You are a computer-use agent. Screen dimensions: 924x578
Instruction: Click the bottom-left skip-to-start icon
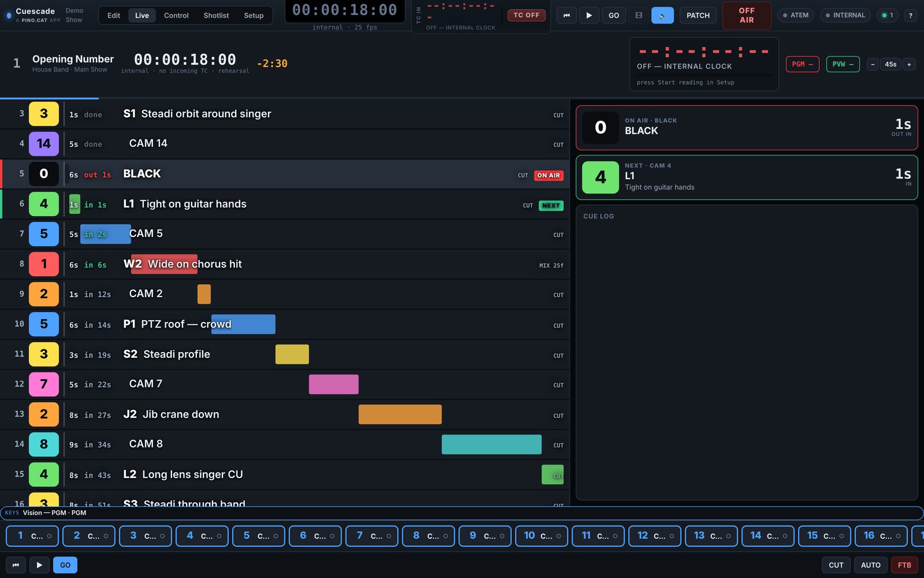pos(16,565)
